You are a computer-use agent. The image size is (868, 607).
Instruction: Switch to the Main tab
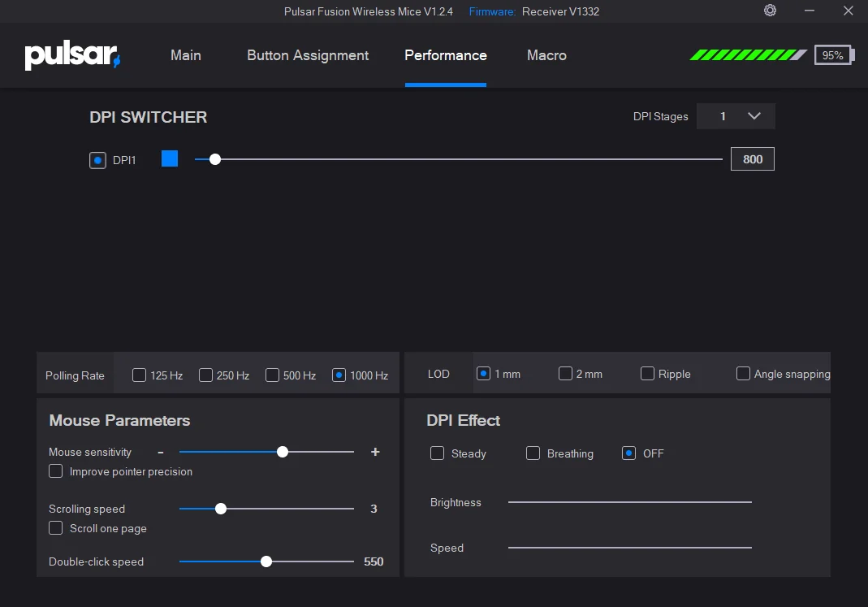pyautogui.click(x=185, y=55)
